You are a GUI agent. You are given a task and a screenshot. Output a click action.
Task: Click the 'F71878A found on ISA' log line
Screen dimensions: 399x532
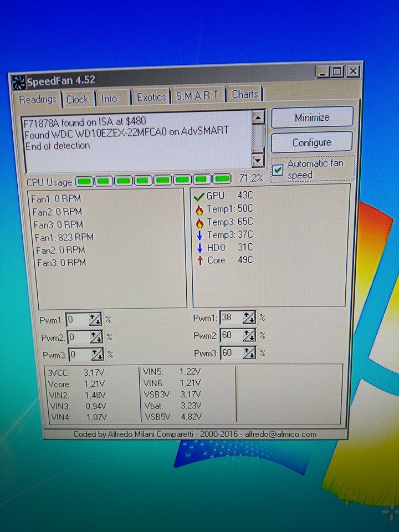(85, 122)
